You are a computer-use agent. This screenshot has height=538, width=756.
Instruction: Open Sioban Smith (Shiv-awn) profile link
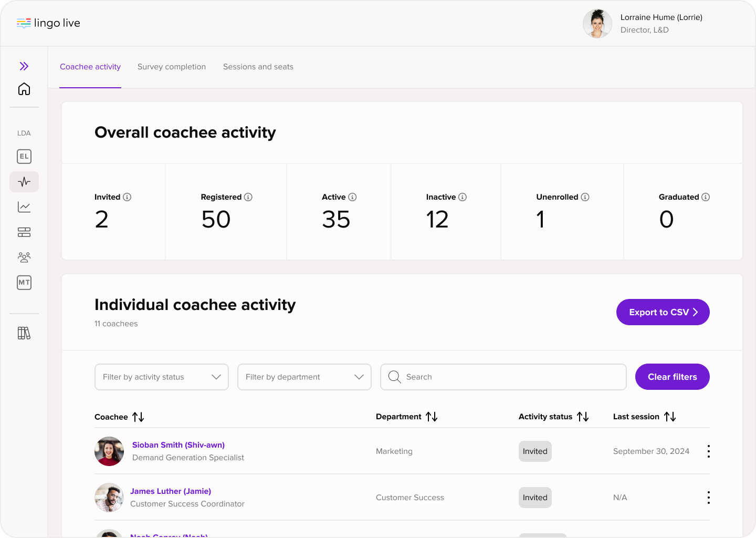click(178, 445)
